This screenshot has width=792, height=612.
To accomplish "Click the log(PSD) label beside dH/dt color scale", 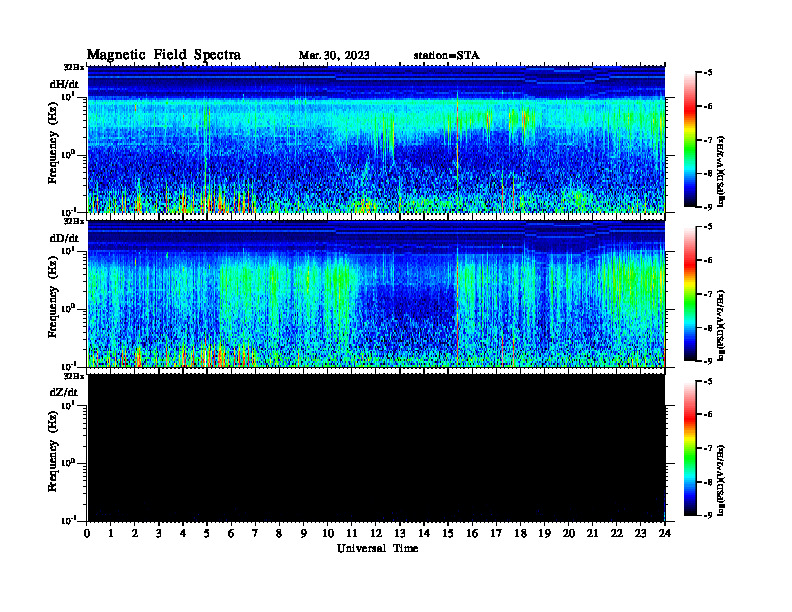I will coord(721,171).
